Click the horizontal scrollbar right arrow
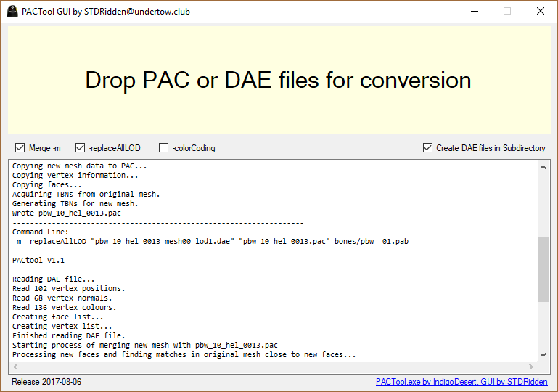Image resolution: width=558 pixels, height=392 pixels. [532, 367]
